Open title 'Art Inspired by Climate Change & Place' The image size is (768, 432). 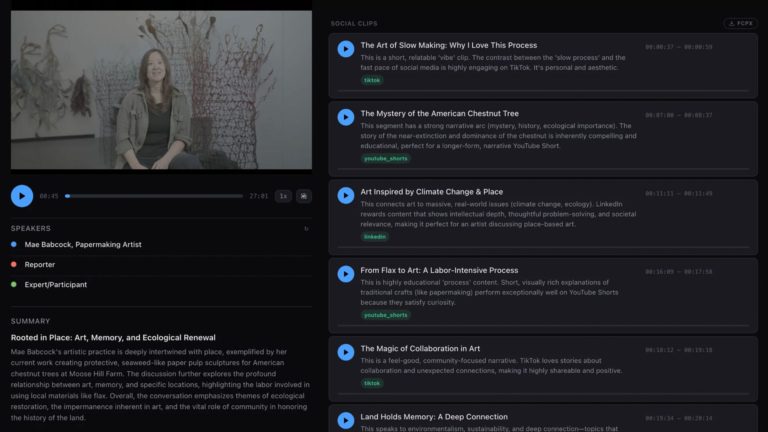point(432,192)
